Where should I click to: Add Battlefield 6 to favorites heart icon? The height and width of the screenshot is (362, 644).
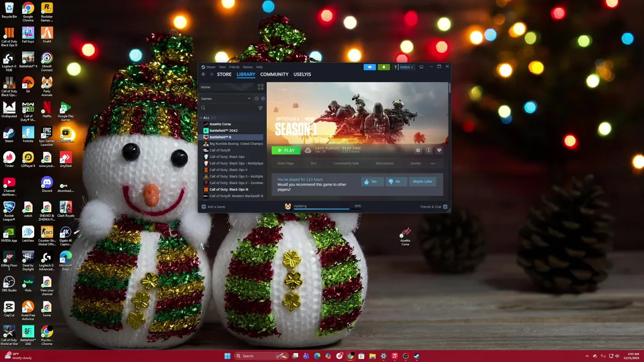tap(439, 150)
